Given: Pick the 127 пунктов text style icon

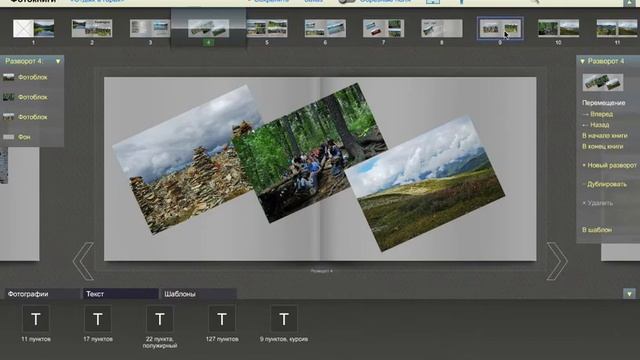Looking at the screenshot, I should coord(222,319).
